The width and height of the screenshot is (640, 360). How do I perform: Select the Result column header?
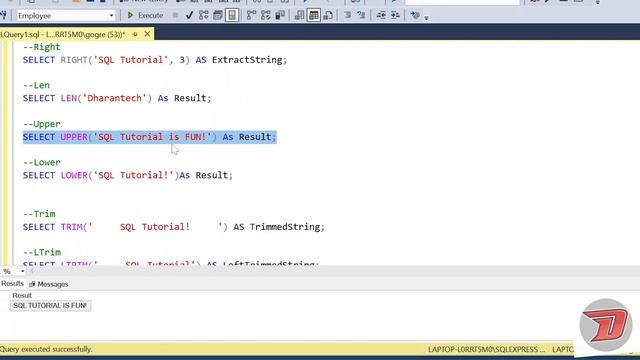click(x=22, y=295)
